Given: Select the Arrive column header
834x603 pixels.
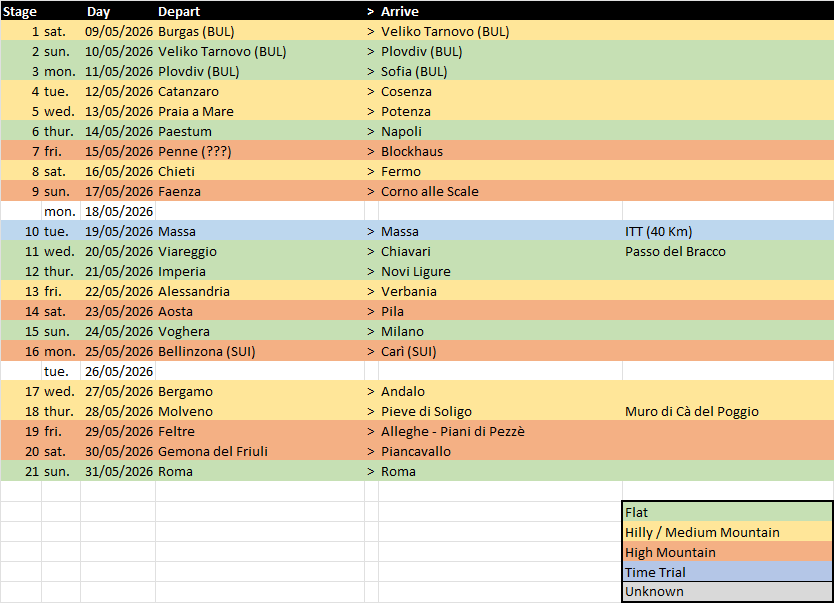Looking at the screenshot, I should click(400, 11).
